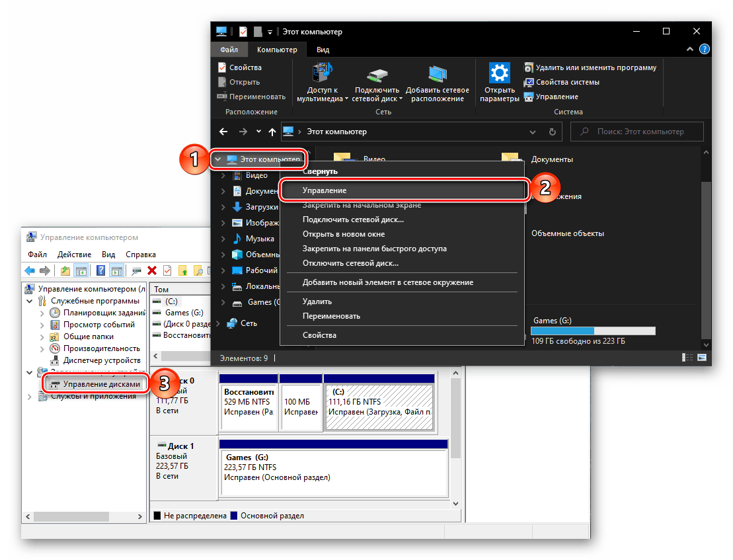Switch to the Вид ribbon tab
The image size is (733, 560).
[323, 50]
